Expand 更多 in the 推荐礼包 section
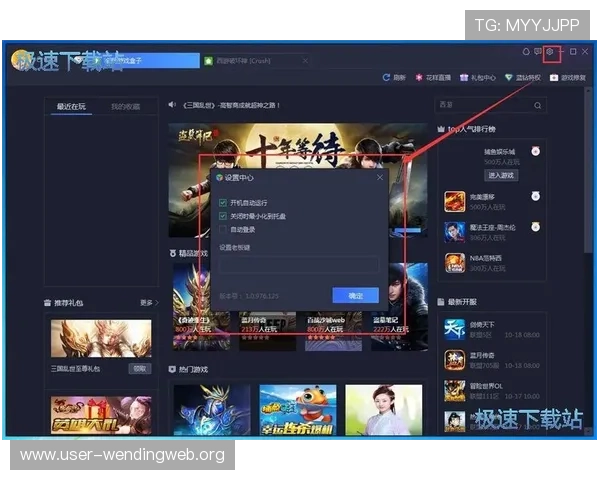Screen dimensions: 600x480 tap(149, 303)
